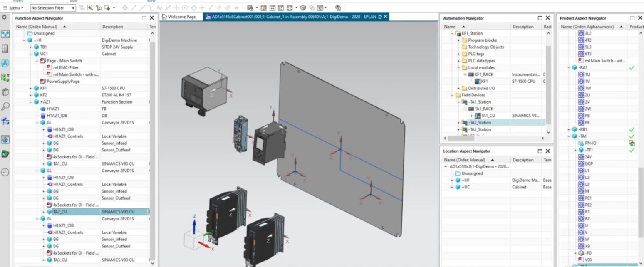644x267 pixels.
Task: Click the 1U terminal icon under -RA1
Action: (581, 74)
